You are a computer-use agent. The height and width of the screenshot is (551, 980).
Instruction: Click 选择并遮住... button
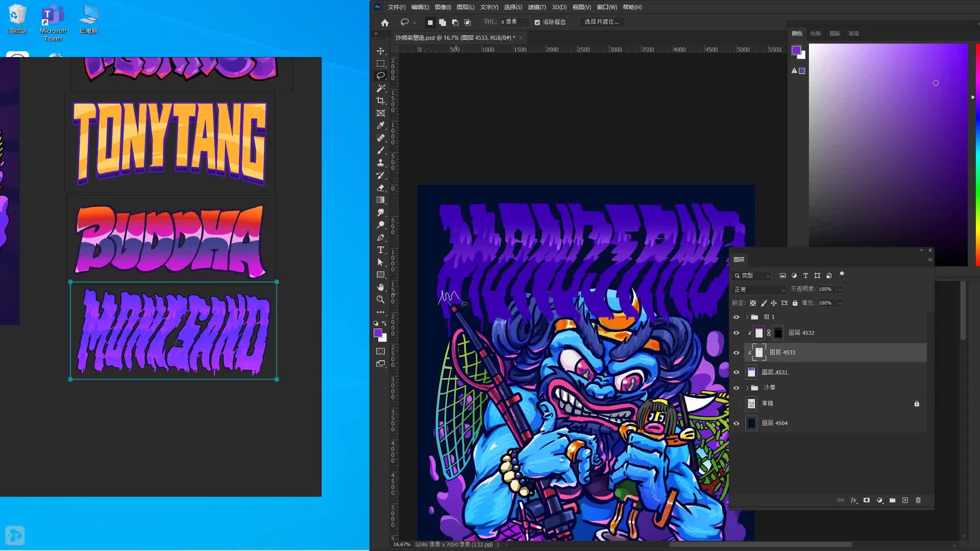[602, 22]
